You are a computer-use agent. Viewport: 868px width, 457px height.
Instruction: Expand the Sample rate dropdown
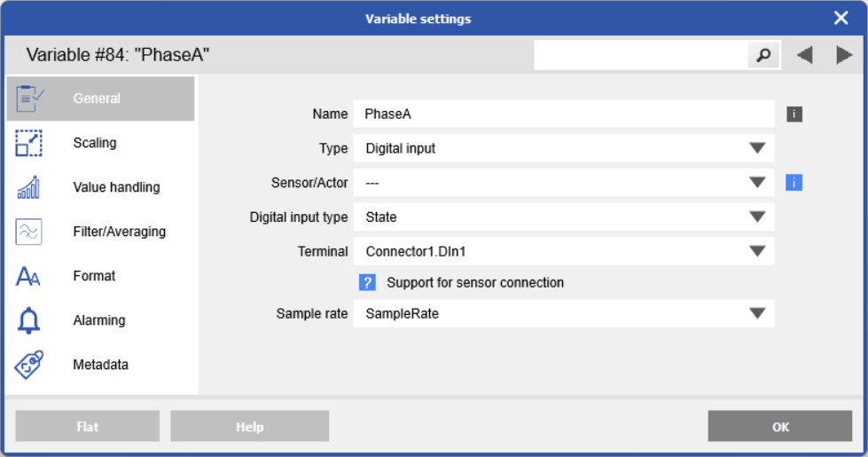pyautogui.click(x=757, y=313)
